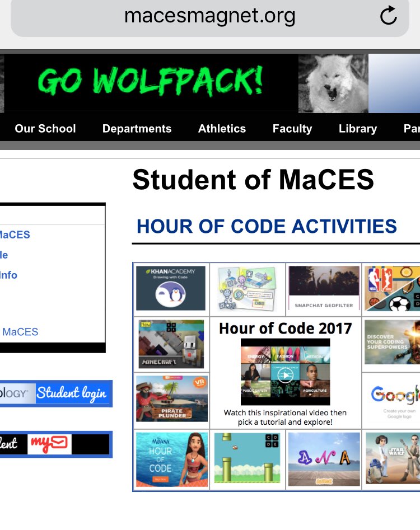Open the Discover Your Coding Superpowers tile
Image resolution: width=420 pixels, height=530 pixels.
pos(392,342)
